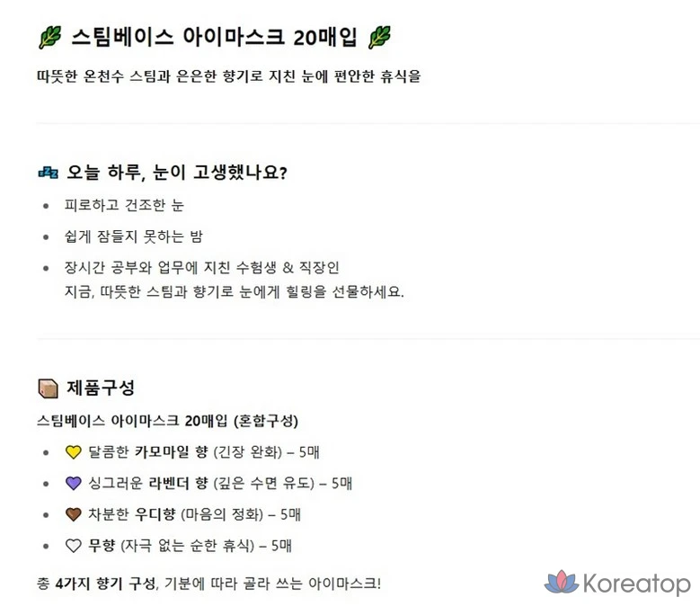Click the 우디향 (마음의 정화) text
The width and height of the screenshot is (700, 606).
tap(191, 514)
